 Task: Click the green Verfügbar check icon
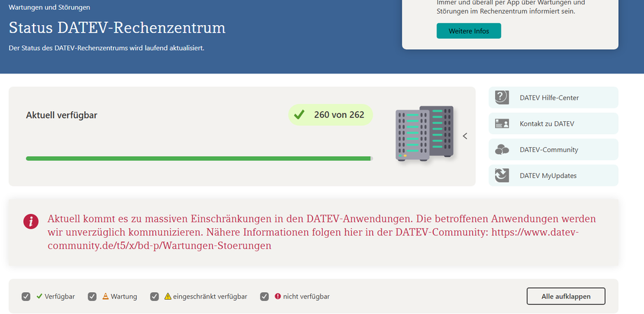[x=39, y=296]
